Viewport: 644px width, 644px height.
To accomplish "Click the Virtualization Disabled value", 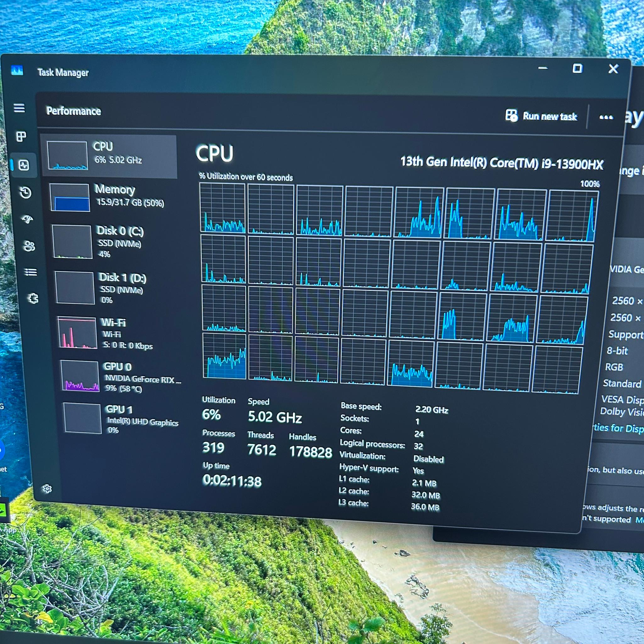I will 429,459.
